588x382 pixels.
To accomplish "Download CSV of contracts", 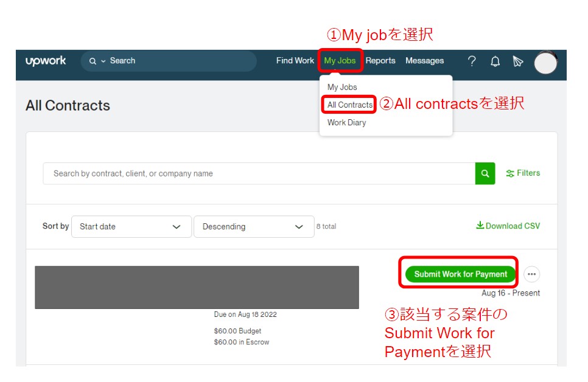I will point(508,226).
